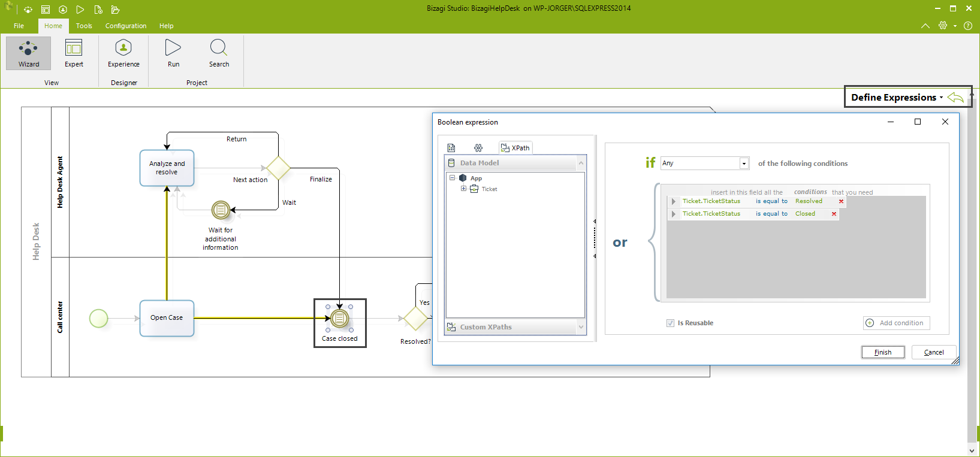Click 'is equal to' in the Closed row

pyautogui.click(x=771, y=214)
